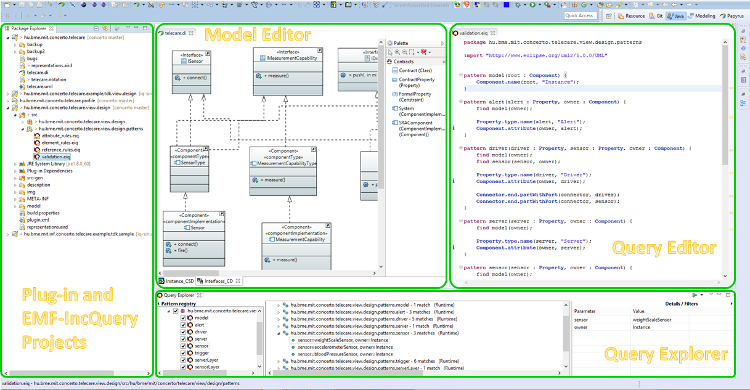Toggle the hu.bme.mit.concerto.telecare.view package checkbox in Pattern registry

[176, 311]
